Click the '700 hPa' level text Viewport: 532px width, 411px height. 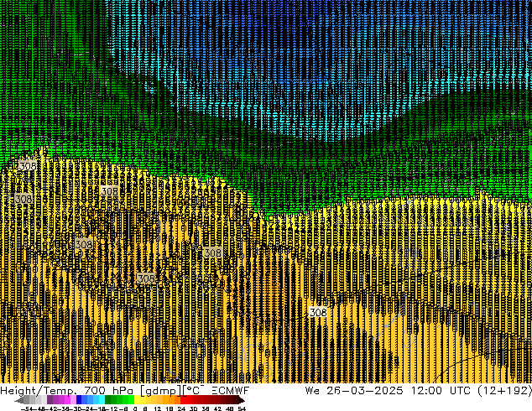pyautogui.click(x=108, y=391)
